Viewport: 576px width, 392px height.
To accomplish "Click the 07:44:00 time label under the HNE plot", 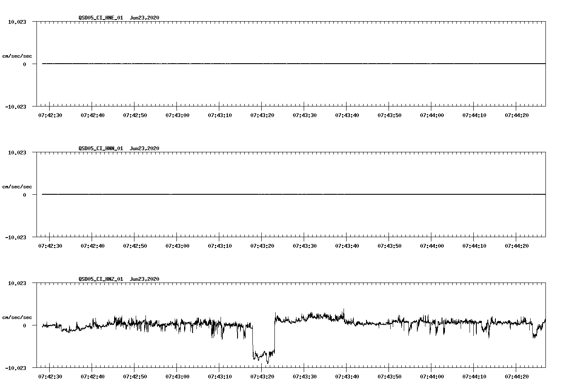I will point(432,115).
